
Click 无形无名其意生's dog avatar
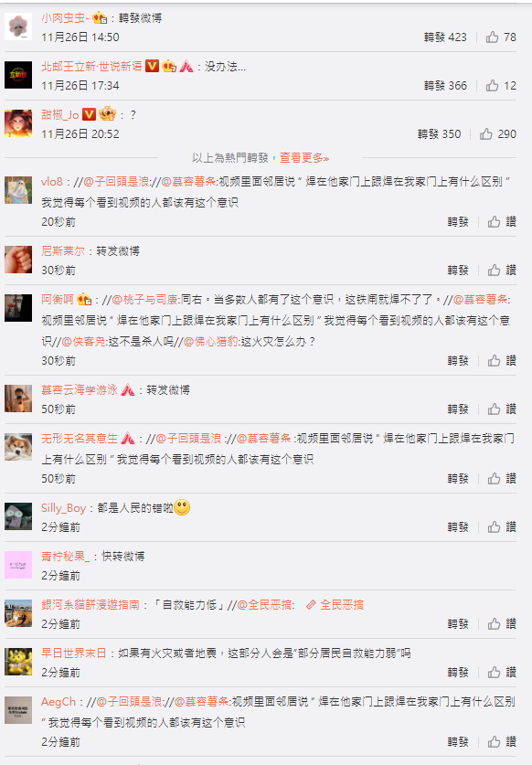pos(18,447)
